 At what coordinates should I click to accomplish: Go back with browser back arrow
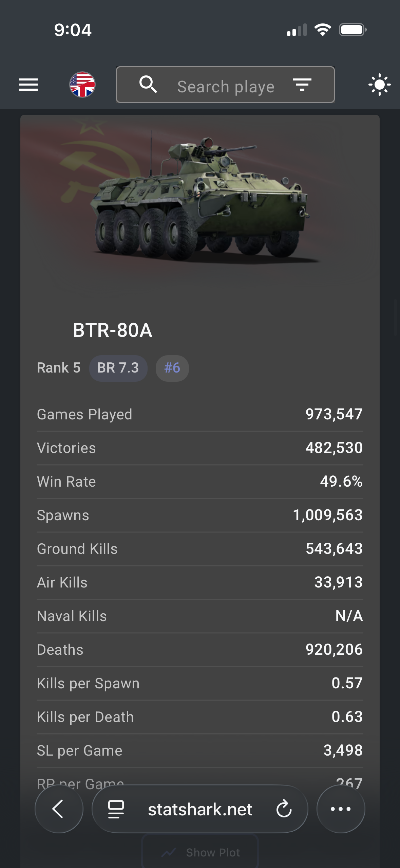tap(59, 809)
